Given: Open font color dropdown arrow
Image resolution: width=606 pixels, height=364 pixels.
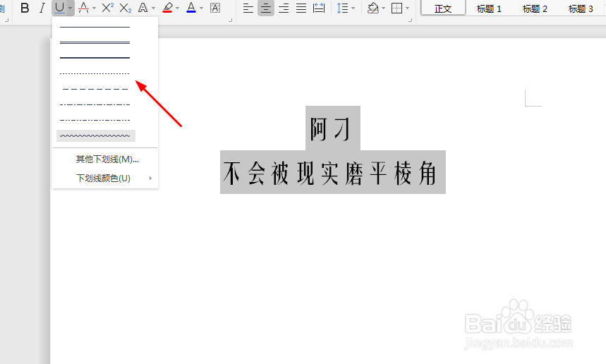Looking at the screenshot, I should [201, 8].
